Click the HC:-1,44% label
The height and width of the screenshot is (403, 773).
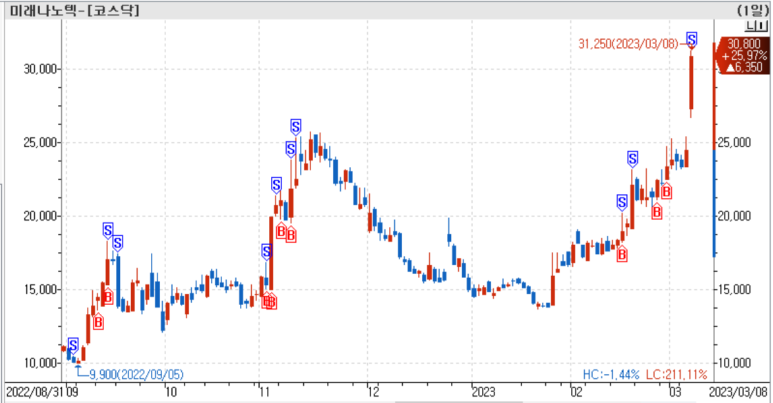pyautogui.click(x=611, y=374)
